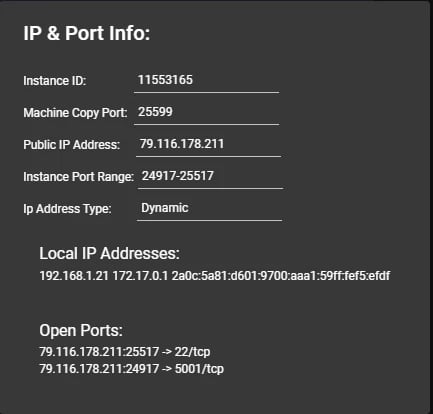The image size is (433, 414).
Task: Click the Public IP Address field
Action: coord(208,144)
